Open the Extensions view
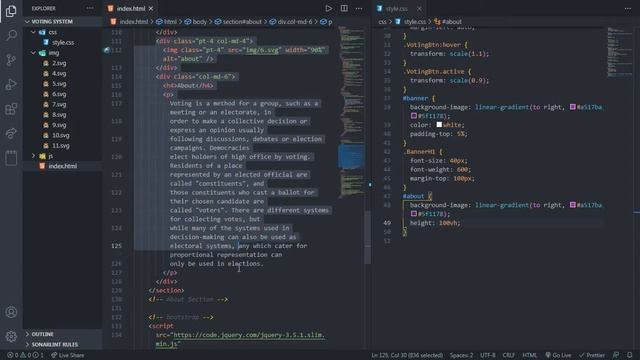The image size is (640, 360). 11,109
